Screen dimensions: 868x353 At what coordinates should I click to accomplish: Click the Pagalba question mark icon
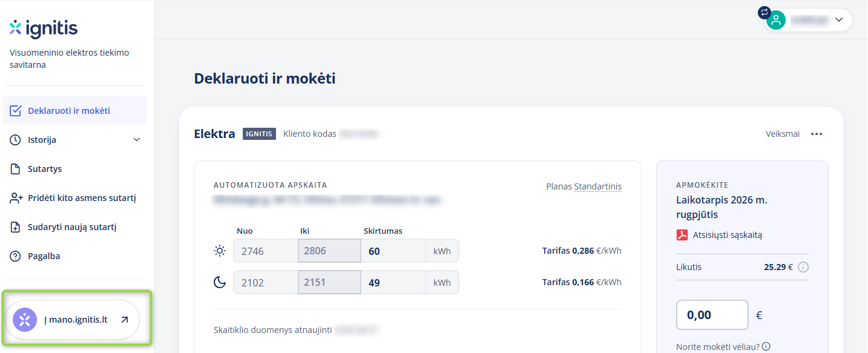point(16,256)
